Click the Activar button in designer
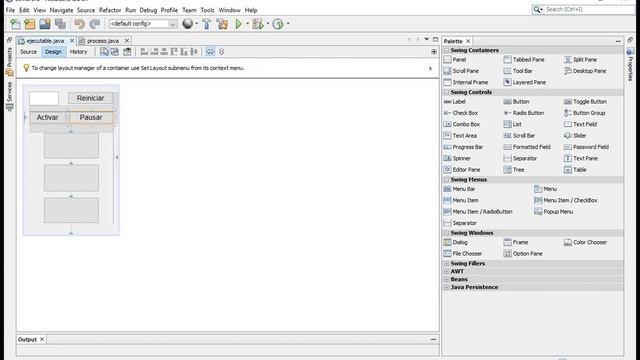The image size is (640, 360). [47, 118]
